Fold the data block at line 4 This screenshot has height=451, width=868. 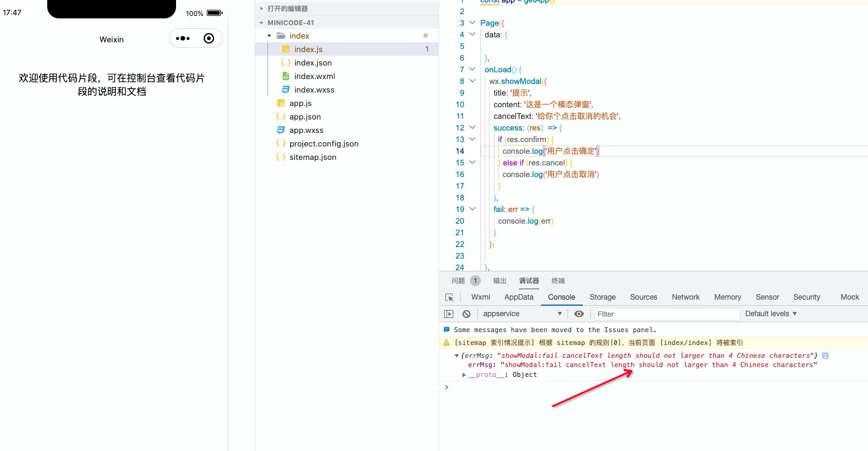(472, 34)
